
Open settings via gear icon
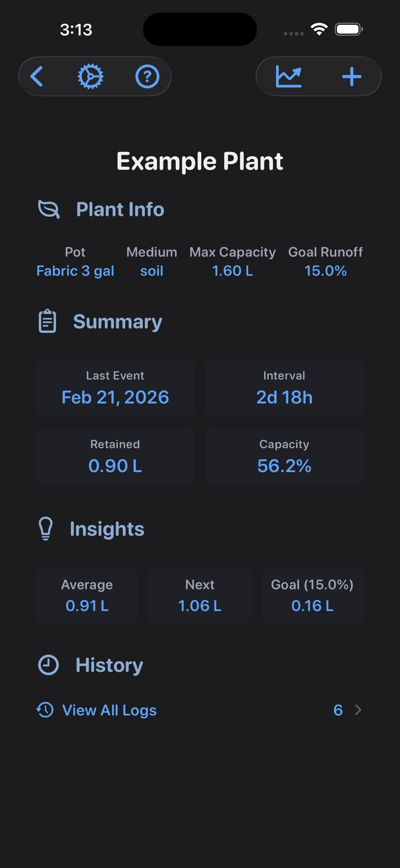(x=91, y=76)
